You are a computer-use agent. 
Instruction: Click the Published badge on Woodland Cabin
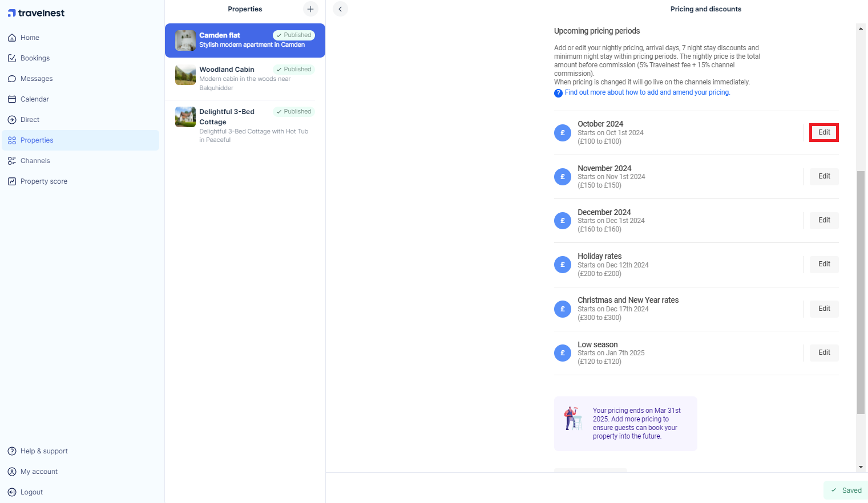[294, 70]
